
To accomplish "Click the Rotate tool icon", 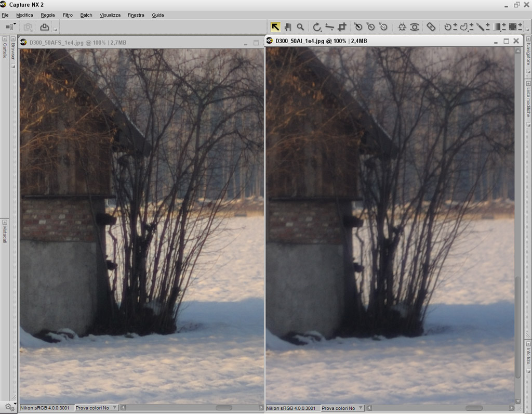I will (x=316, y=27).
